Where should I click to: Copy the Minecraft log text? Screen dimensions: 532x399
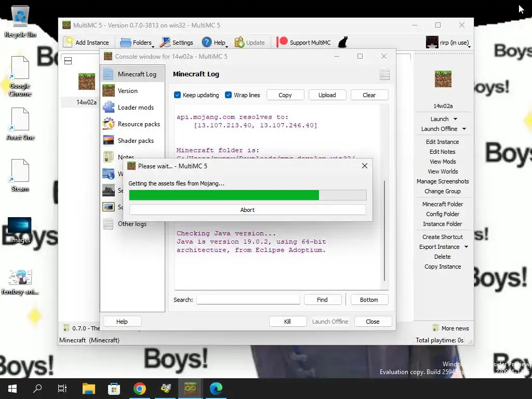[285, 95]
